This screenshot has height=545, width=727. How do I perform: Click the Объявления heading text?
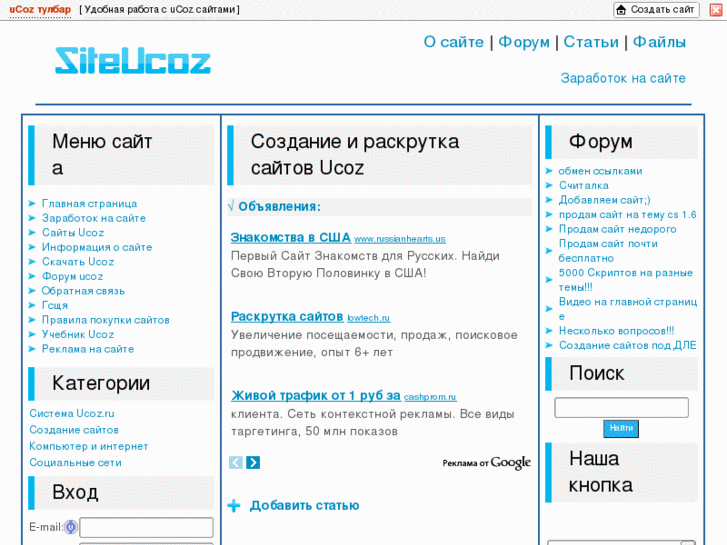279,206
